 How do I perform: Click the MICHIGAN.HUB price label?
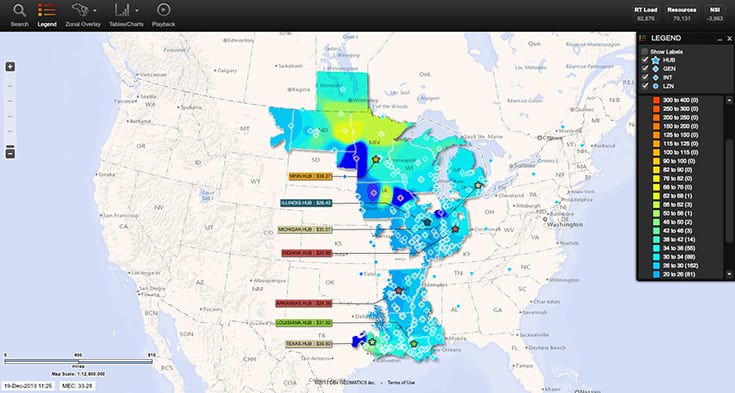pyautogui.click(x=305, y=230)
